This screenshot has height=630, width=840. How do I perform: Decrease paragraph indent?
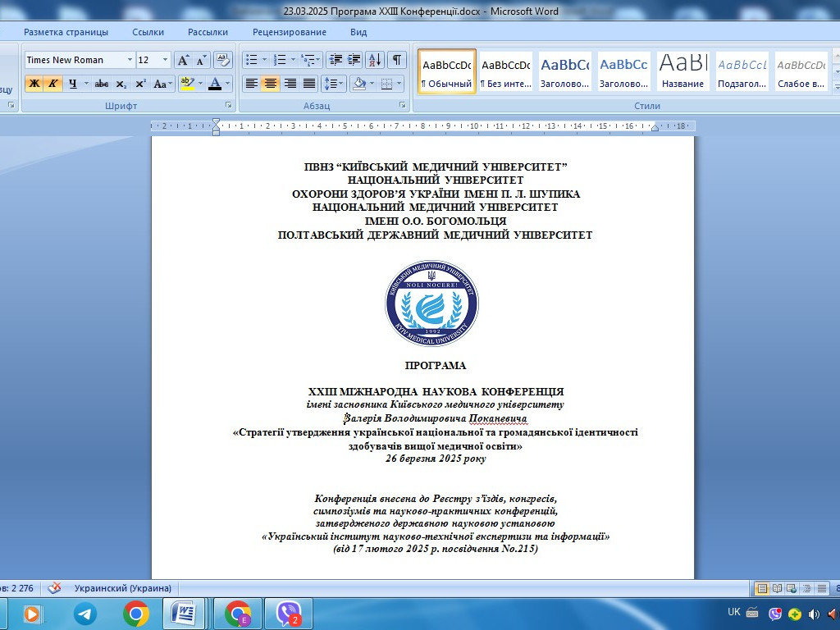coord(336,59)
